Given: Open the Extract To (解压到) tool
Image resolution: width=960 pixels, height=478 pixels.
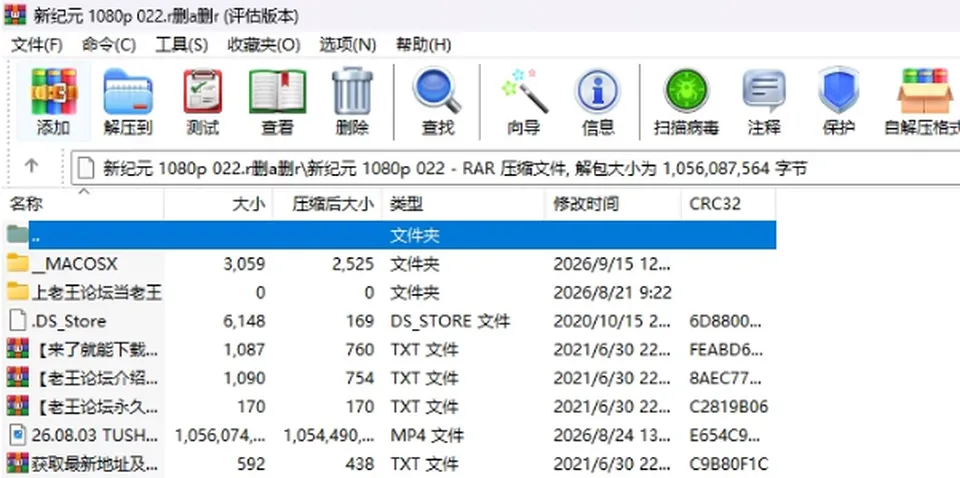Looking at the screenshot, I should pos(128,92).
